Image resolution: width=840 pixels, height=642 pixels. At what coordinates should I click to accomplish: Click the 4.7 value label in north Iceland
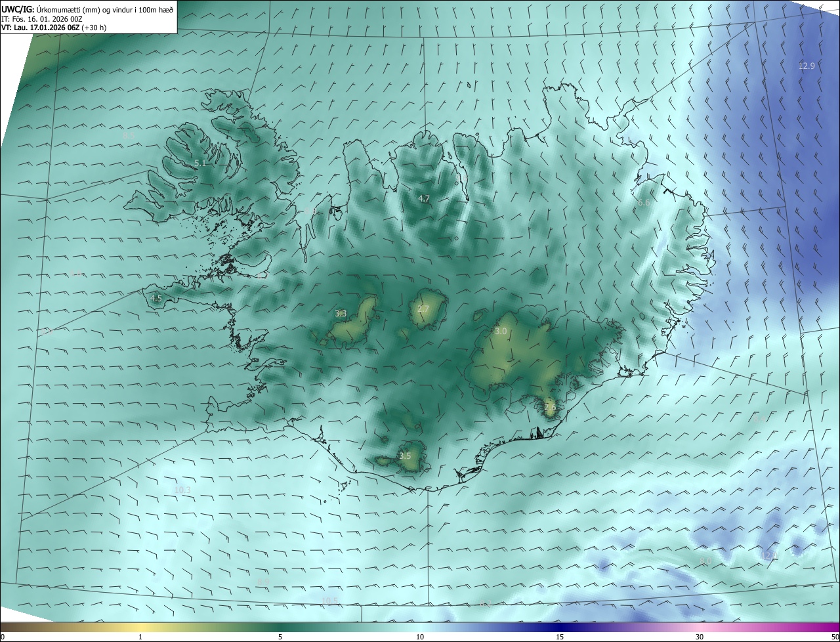click(424, 198)
